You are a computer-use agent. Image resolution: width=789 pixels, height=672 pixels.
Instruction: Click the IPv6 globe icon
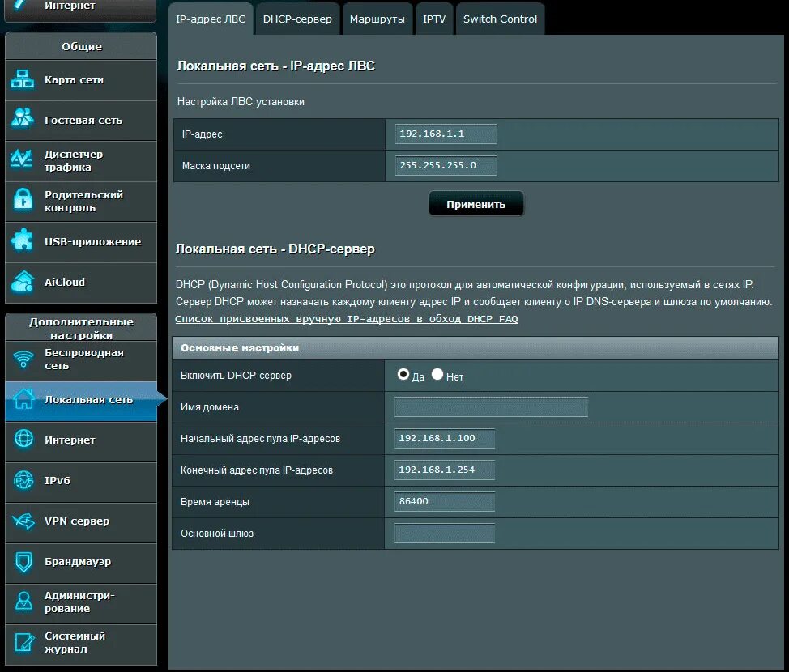tap(23, 480)
